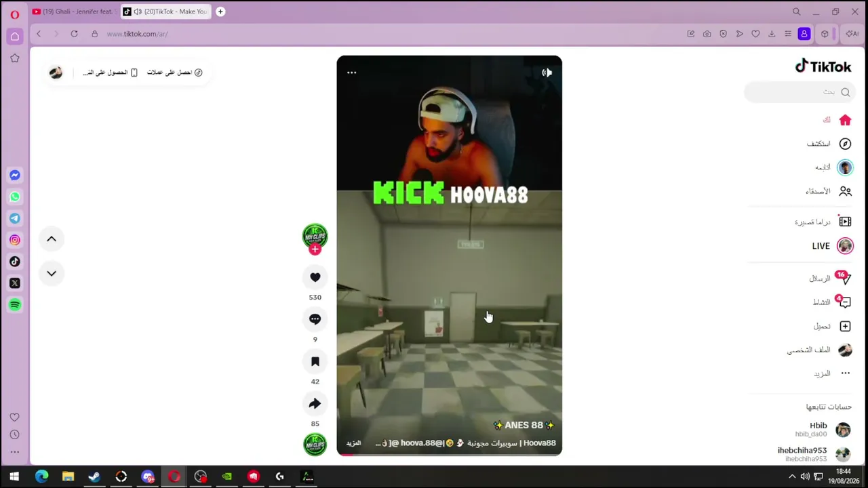
Task: Open Instagram in the Opera sidebar
Action: (x=15, y=240)
